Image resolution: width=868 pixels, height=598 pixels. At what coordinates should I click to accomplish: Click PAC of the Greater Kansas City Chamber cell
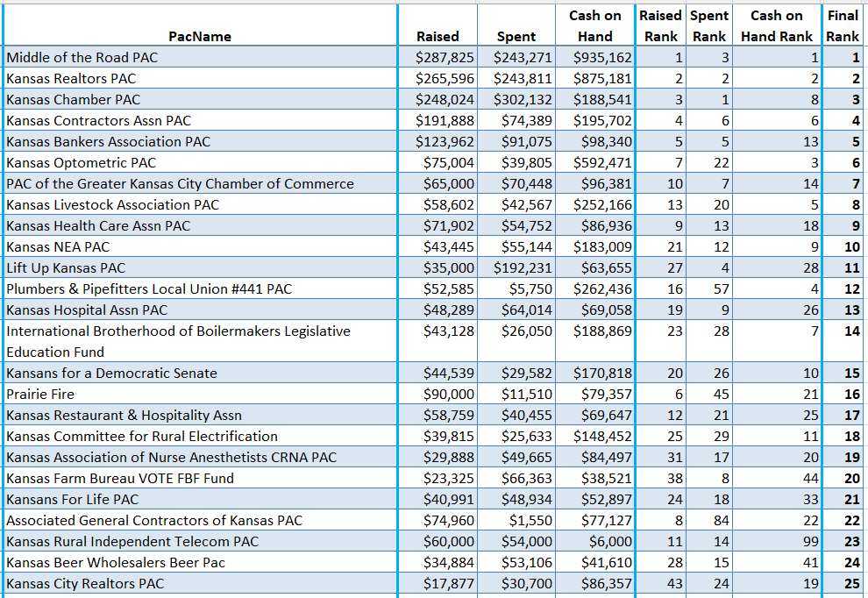(200, 183)
